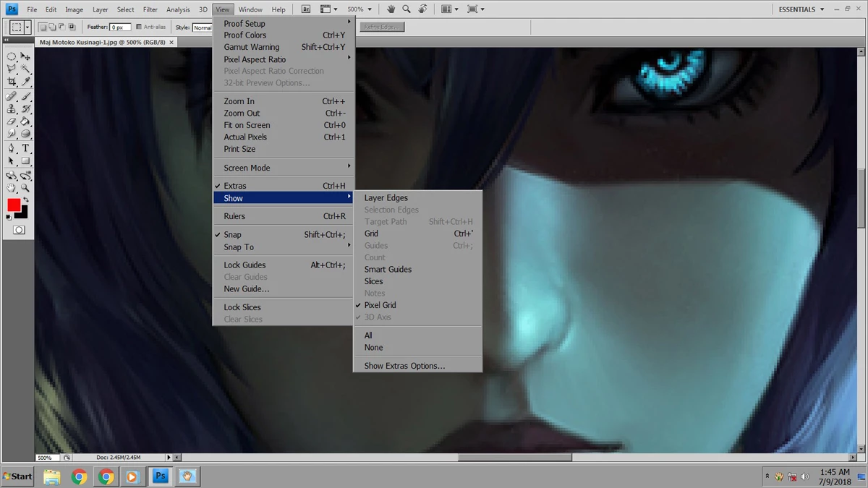This screenshot has width=868, height=488.
Task: Open the ESSENTIALS workspace dropdown
Action: 801,9
